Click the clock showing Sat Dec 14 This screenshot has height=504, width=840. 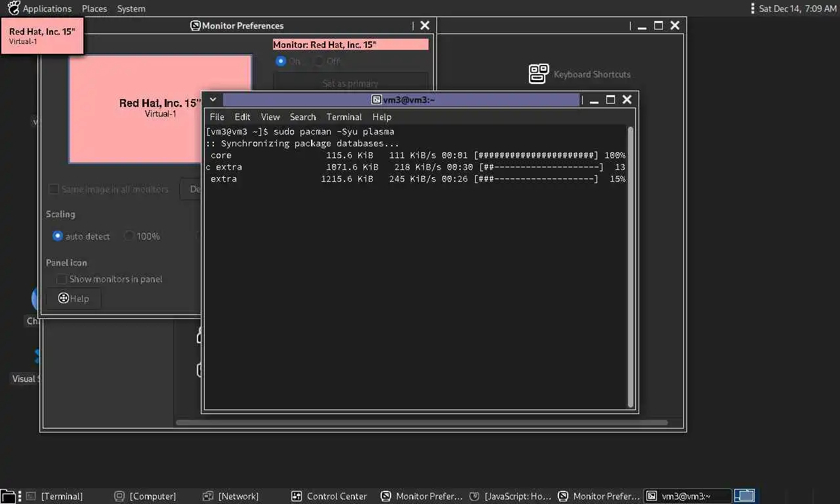[x=797, y=9]
